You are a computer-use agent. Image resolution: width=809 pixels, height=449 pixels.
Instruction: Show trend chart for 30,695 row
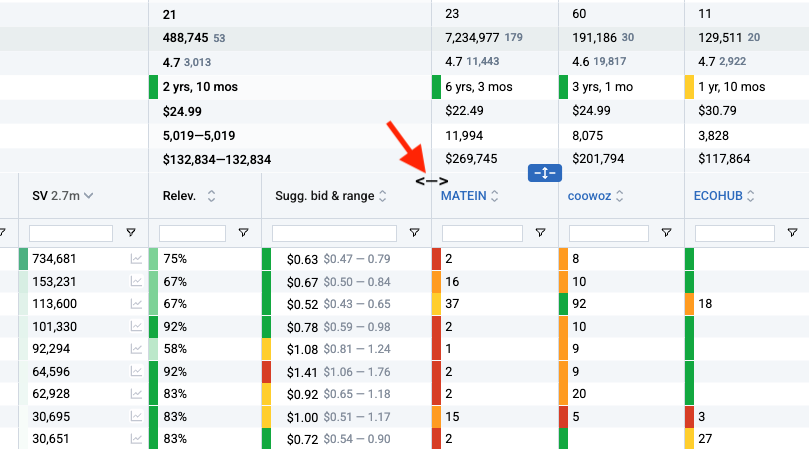coord(136,416)
